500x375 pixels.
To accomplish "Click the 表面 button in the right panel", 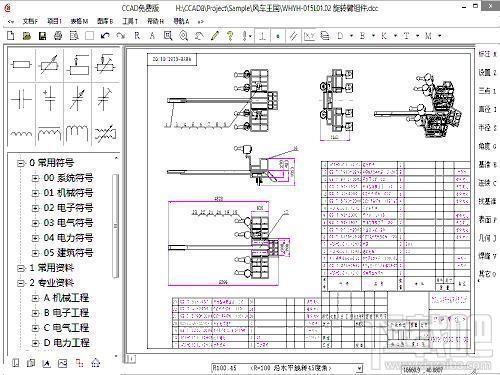I will click(487, 220).
